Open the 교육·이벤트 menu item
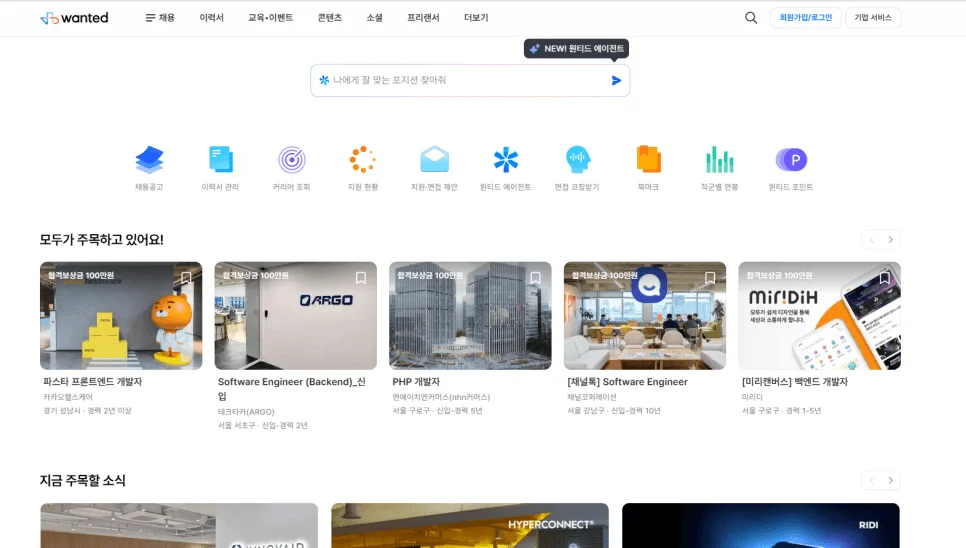This screenshot has height=548, width=966. point(270,18)
